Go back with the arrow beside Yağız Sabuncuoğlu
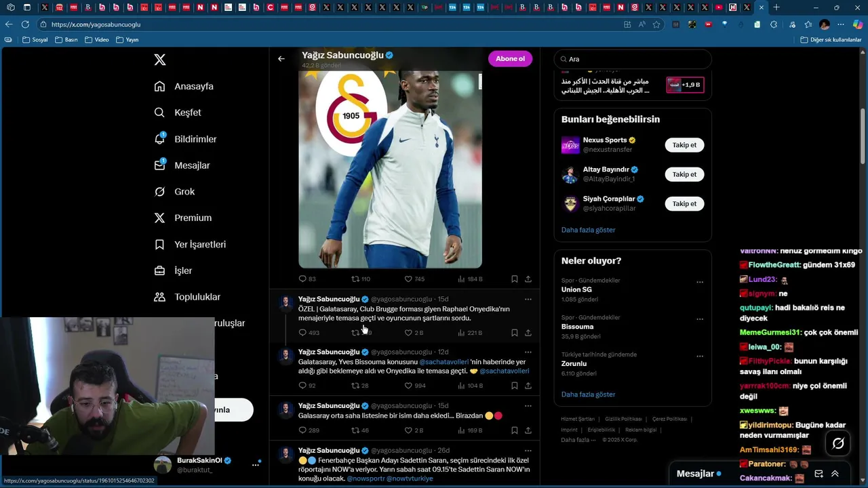868x488 pixels. pos(281,59)
